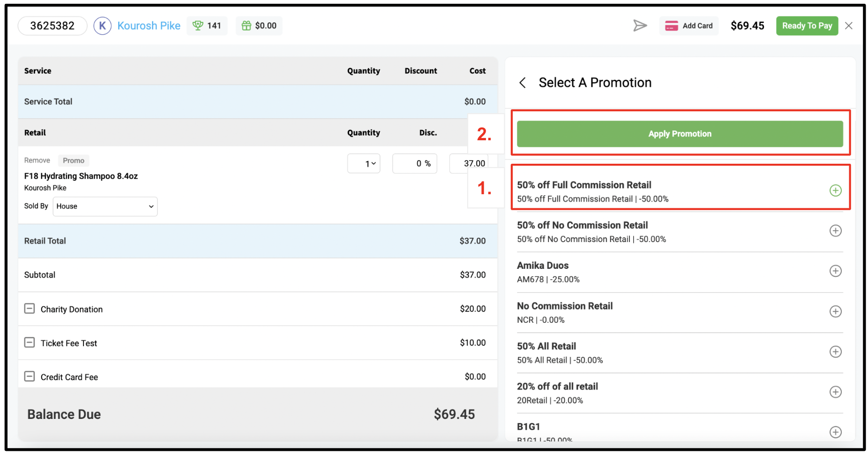Viewport: 868px width, 456px height.
Task: Click the Add Card button
Action: 689,26
